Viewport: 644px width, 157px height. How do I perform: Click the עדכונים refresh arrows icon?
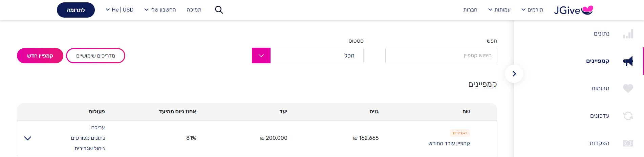coord(628,116)
